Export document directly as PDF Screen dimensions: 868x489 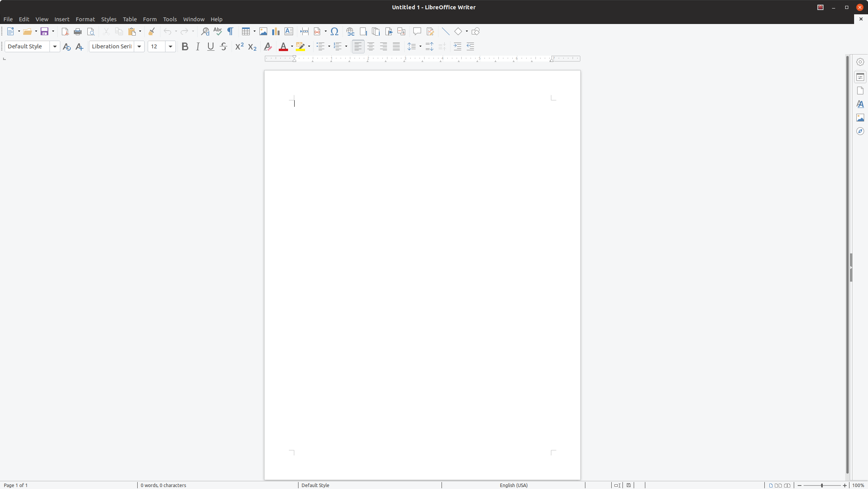65,31
